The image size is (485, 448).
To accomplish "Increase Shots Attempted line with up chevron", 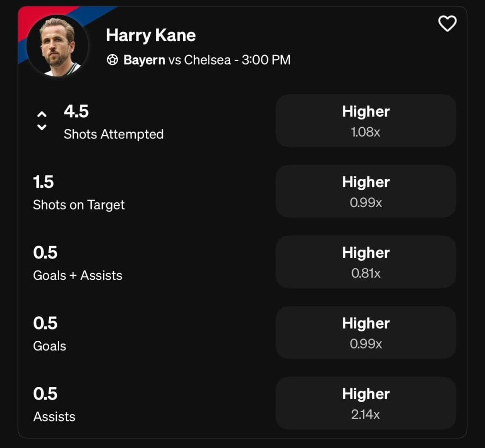I will [42, 114].
